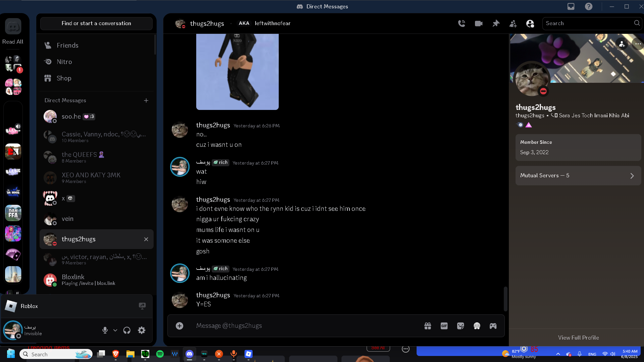Viewport: 644px width, 362px height.
Task: Open the Nitro page
Action: click(96, 62)
